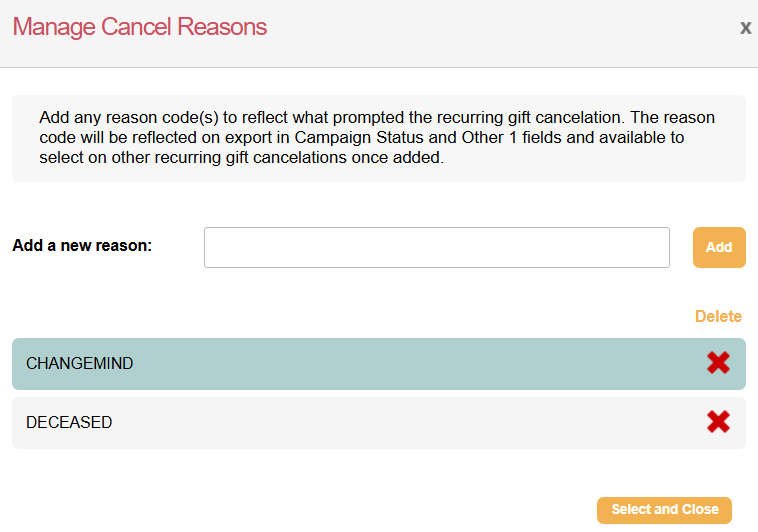Image resolution: width=758 pixels, height=532 pixels.
Task: Click the DECEASED text label
Action: pos(69,422)
